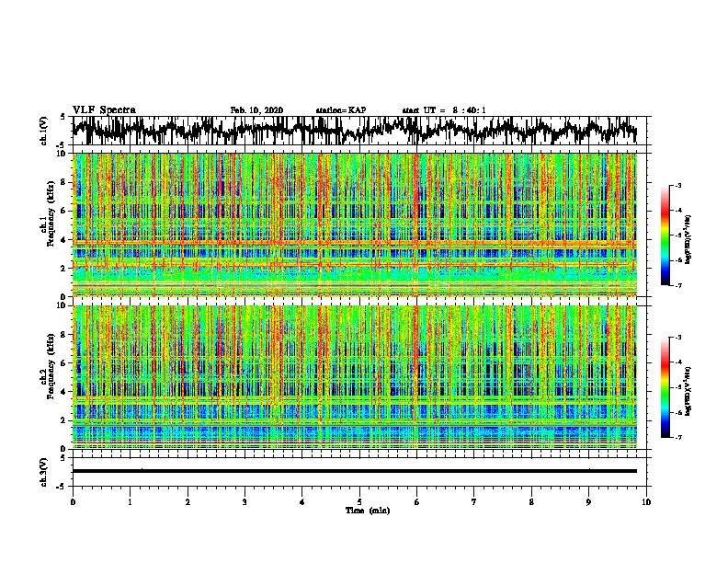Click the orange band near 3.7 kHz in ch.1
The image size is (728, 563).
pyautogui.click(x=354, y=244)
